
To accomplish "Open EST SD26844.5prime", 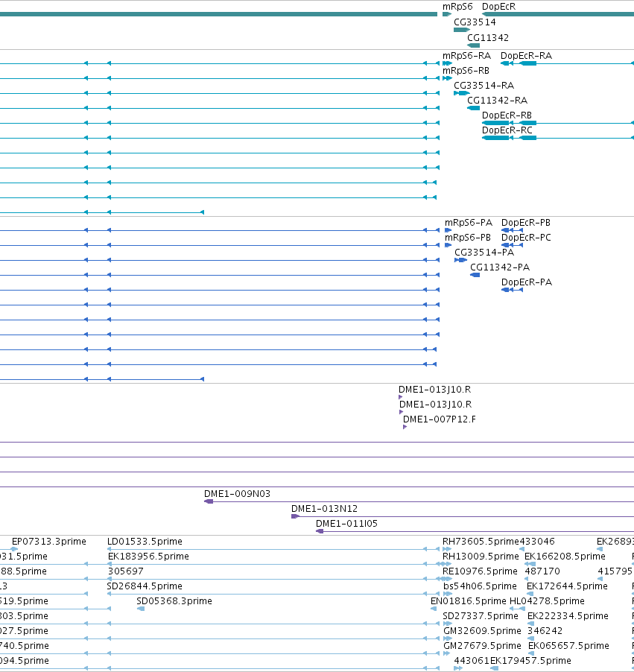I will tap(145, 586).
